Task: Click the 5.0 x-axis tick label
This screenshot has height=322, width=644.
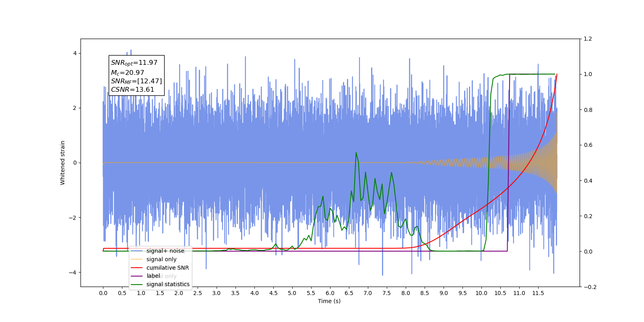Action: pos(292,293)
